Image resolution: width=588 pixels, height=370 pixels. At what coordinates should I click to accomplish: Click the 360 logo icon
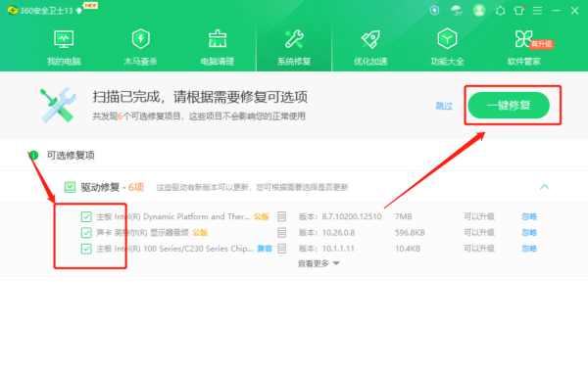click(x=13, y=11)
